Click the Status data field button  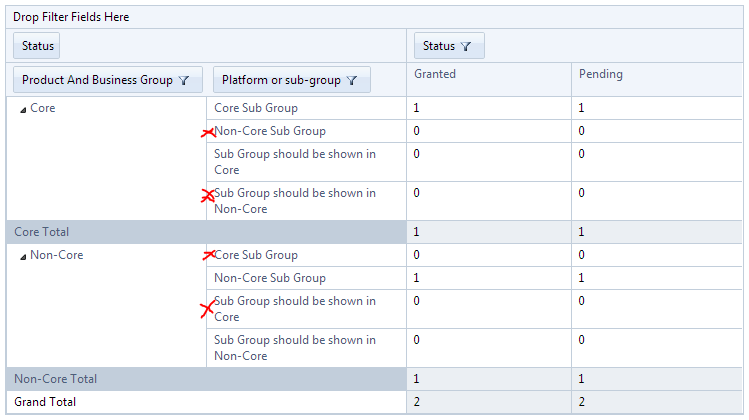pyautogui.click(x=38, y=46)
